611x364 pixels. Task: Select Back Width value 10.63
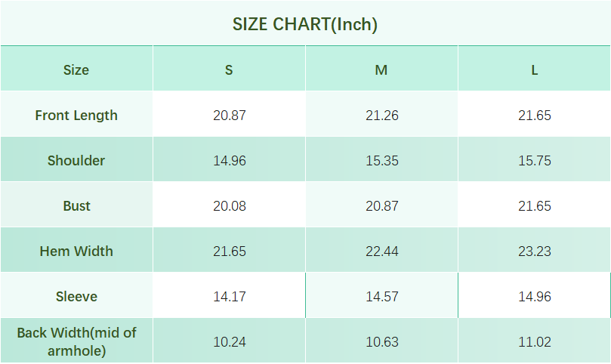[381, 342]
